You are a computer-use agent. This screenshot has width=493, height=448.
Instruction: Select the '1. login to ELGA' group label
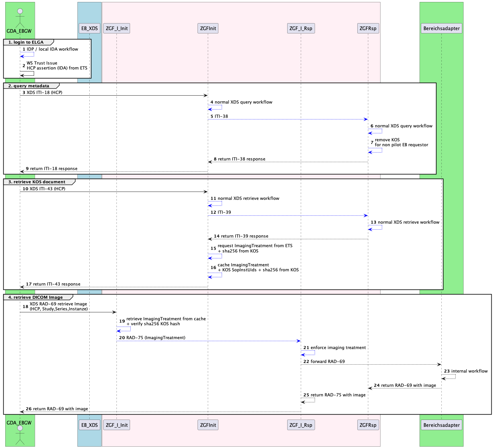[x=26, y=42]
